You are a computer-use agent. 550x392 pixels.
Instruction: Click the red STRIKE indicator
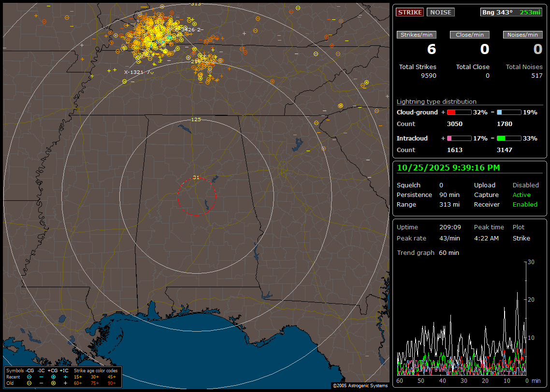410,12
